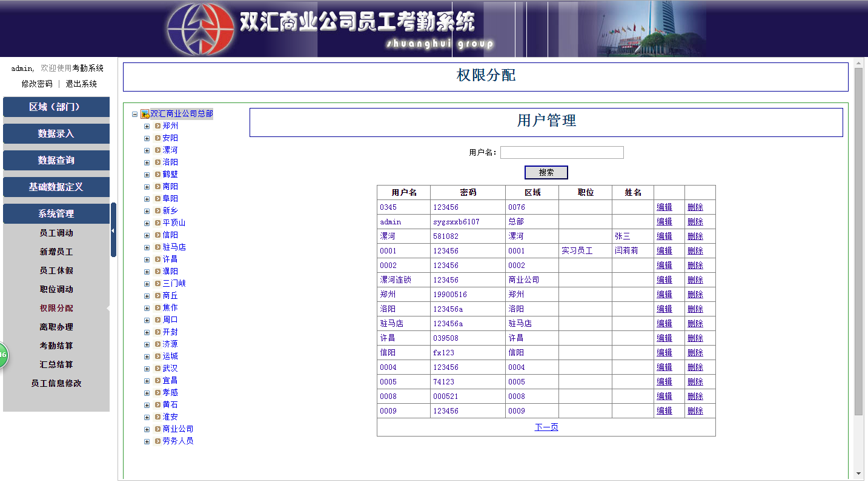Click the arrow icon beside 武汉

157,369
